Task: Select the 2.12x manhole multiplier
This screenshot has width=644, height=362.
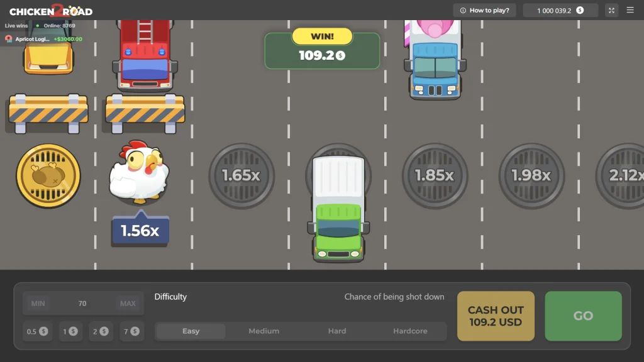Action: tap(620, 176)
